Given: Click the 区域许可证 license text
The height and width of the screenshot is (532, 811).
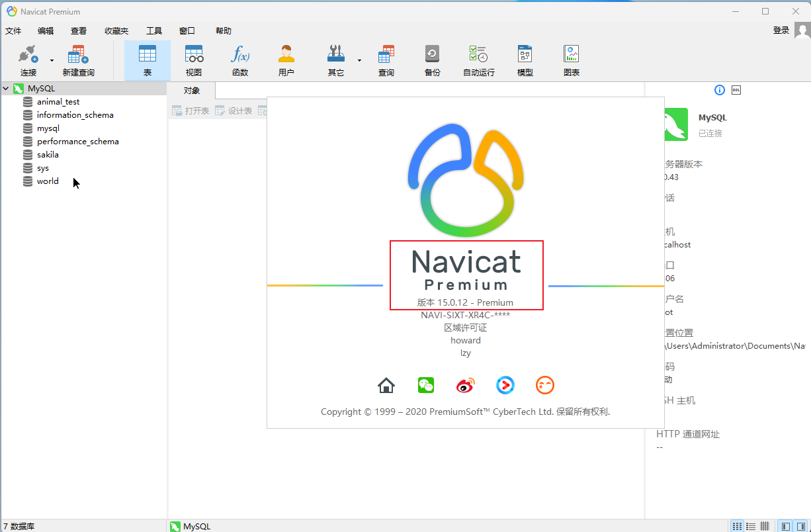Looking at the screenshot, I should (466, 328).
